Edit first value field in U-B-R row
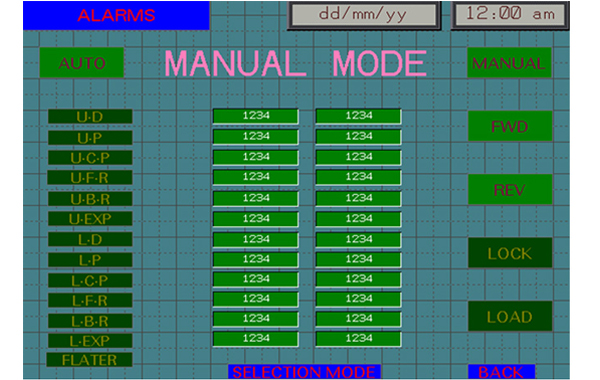Image resolution: width=600 pixels, height=380 pixels. click(x=256, y=198)
